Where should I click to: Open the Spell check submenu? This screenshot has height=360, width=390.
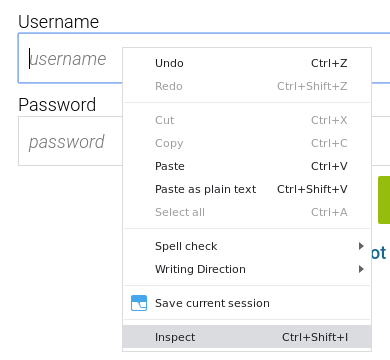point(247,246)
